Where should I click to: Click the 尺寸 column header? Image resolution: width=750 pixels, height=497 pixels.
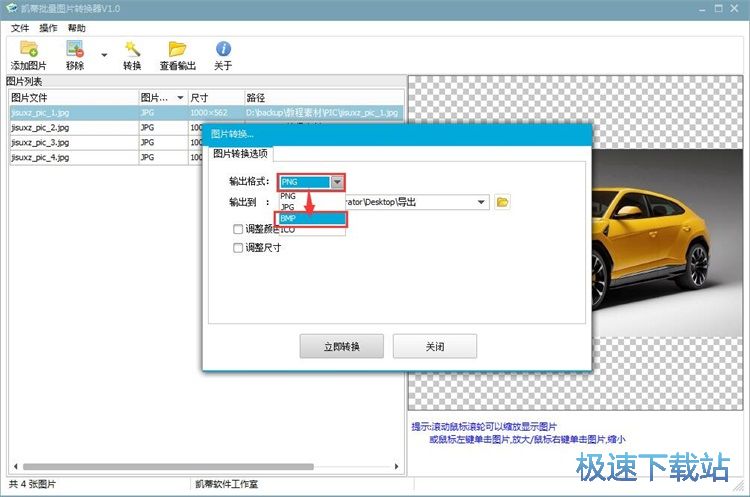[x=216, y=98]
